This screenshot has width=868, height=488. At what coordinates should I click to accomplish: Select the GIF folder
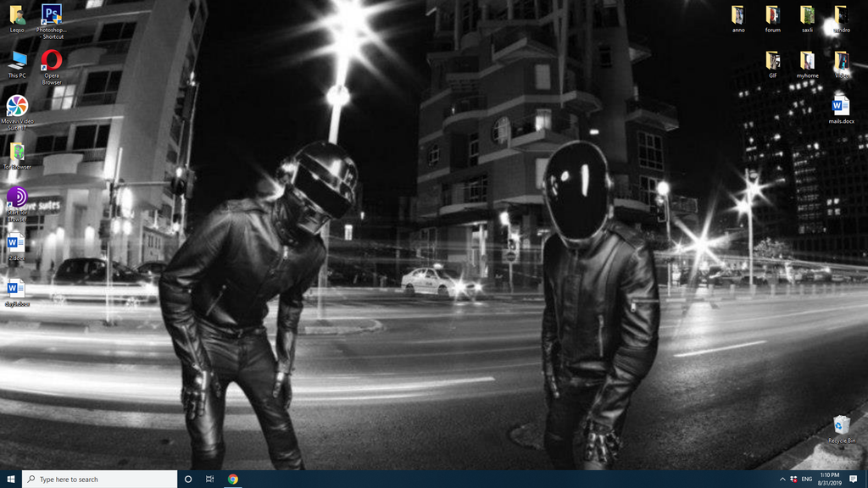[x=773, y=64]
